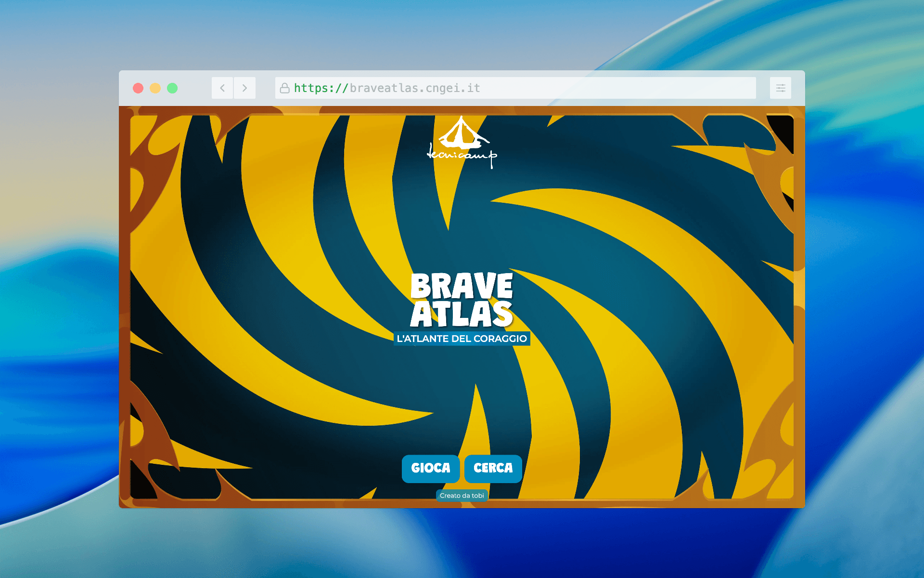Click the GIOCA button
Viewport: 924px width, 578px height.
tap(431, 468)
